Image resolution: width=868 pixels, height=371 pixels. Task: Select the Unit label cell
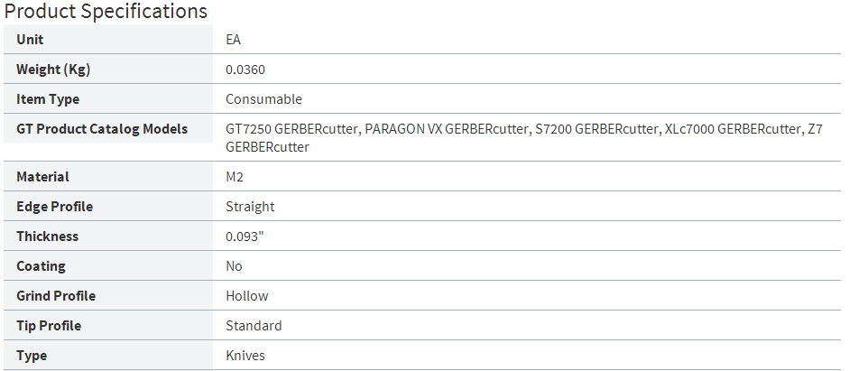click(x=108, y=40)
